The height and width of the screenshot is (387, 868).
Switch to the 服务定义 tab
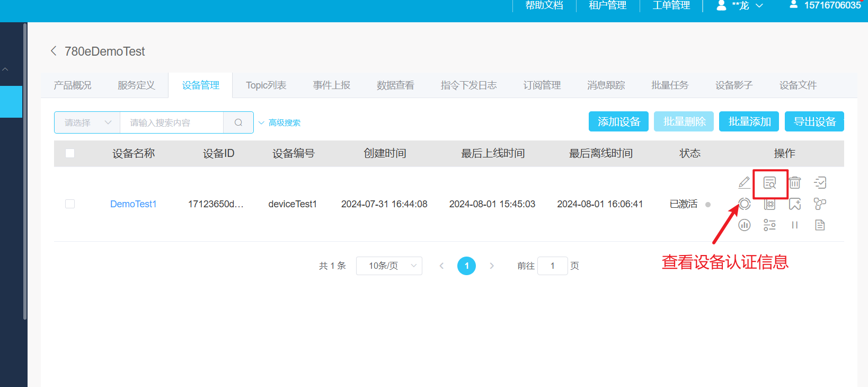click(x=136, y=85)
